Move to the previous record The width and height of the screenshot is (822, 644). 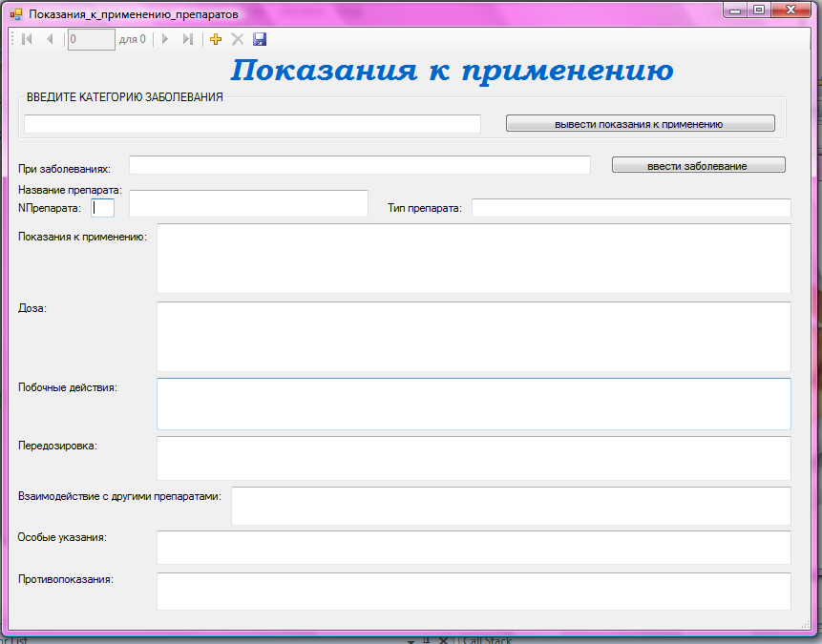tap(51, 39)
